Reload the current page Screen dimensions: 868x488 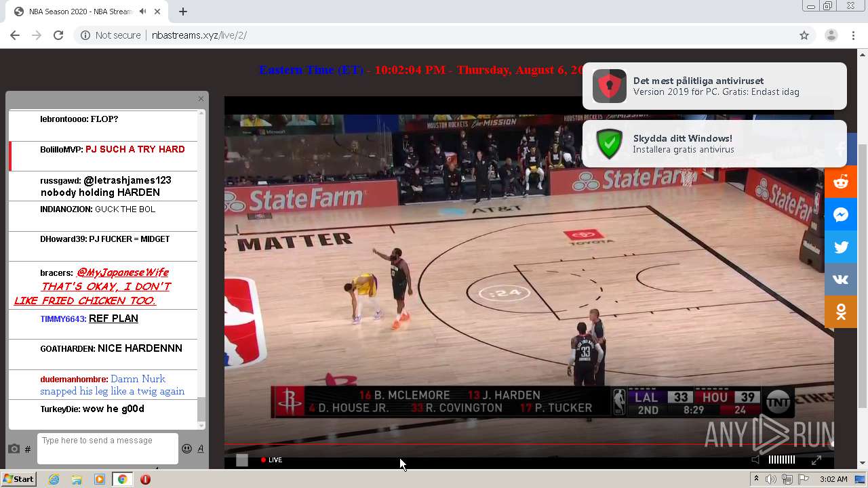tap(58, 35)
